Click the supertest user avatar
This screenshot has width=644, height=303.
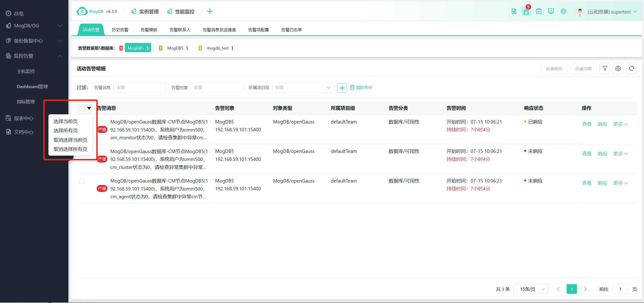(x=580, y=12)
